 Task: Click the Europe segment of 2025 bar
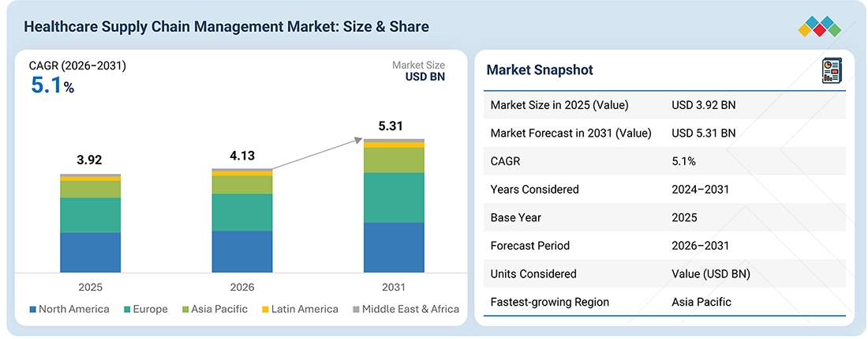[90, 215]
